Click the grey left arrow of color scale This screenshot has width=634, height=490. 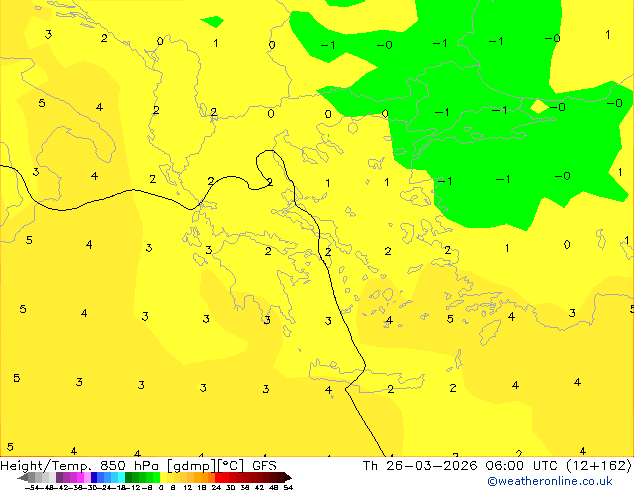[x=23, y=478]
